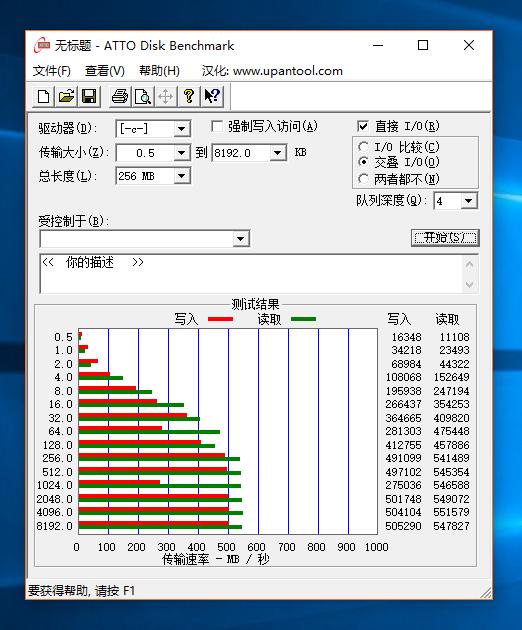Click the Print toolbar icon
This screenshot has width=522, height=630.
point(120,96)
